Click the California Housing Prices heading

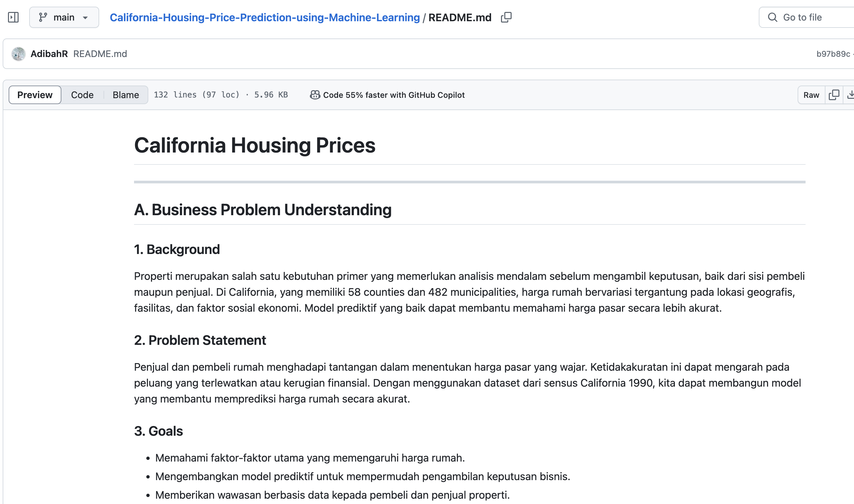tap(255, 145)
